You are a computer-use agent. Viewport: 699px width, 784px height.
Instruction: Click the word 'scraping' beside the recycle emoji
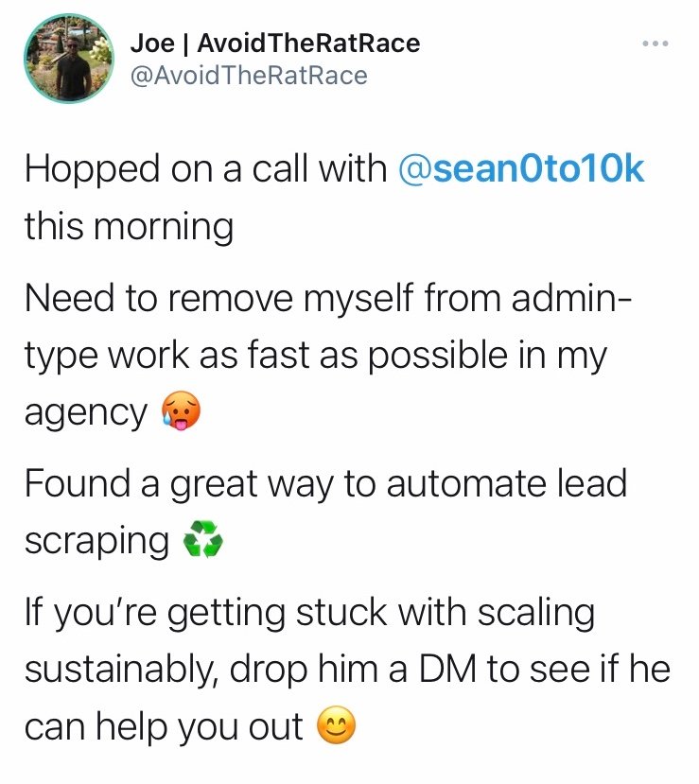click(97, 542)
